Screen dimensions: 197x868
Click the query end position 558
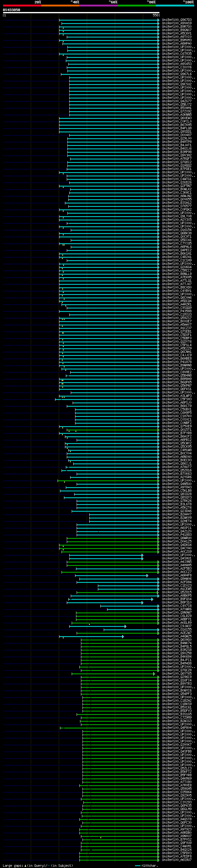pyautogui.click(x=155, y=15)
